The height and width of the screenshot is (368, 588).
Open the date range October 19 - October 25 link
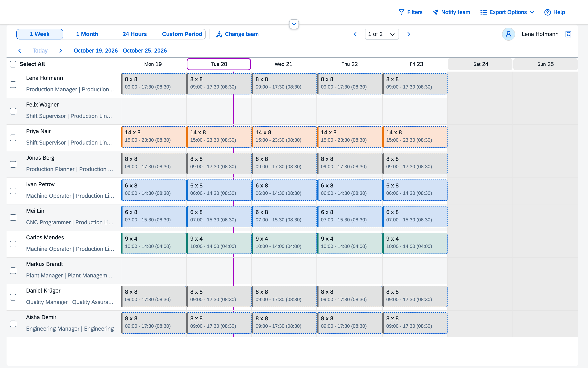[x=120, y=51]
